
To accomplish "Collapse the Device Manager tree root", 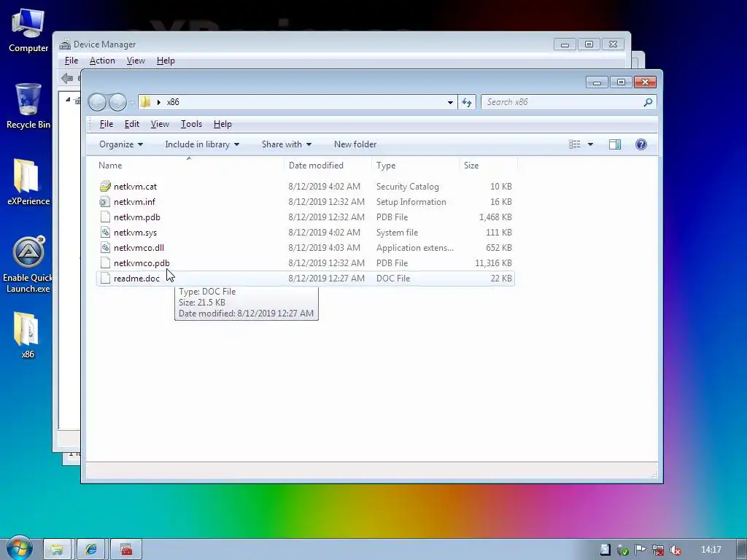I will click(x=68, y=99).
